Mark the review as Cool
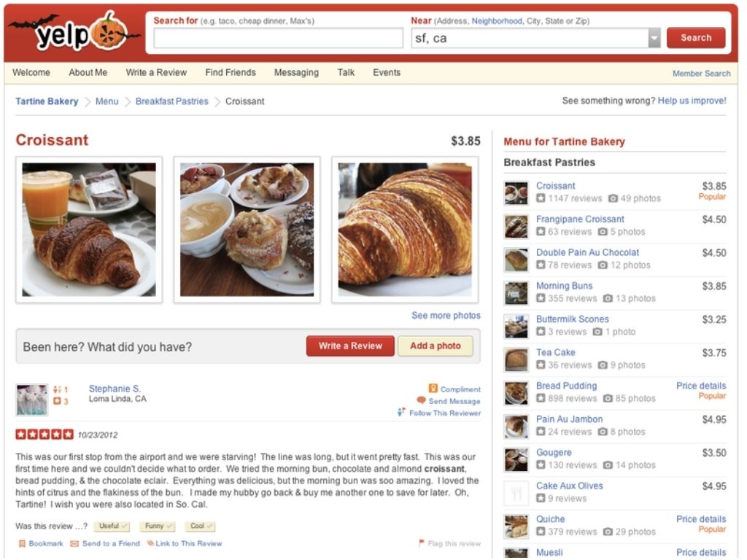The image size is (747, 560). (200, 526)
